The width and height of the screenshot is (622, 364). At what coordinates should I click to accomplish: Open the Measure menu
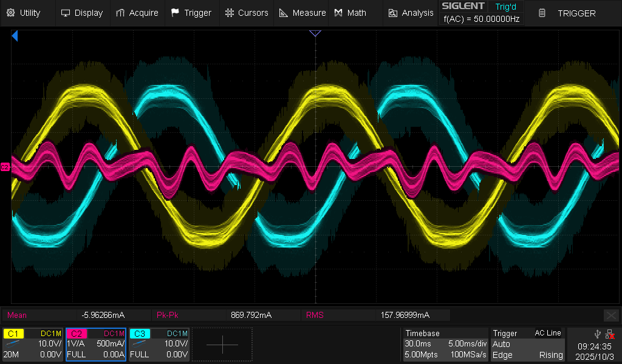point(302,13)
